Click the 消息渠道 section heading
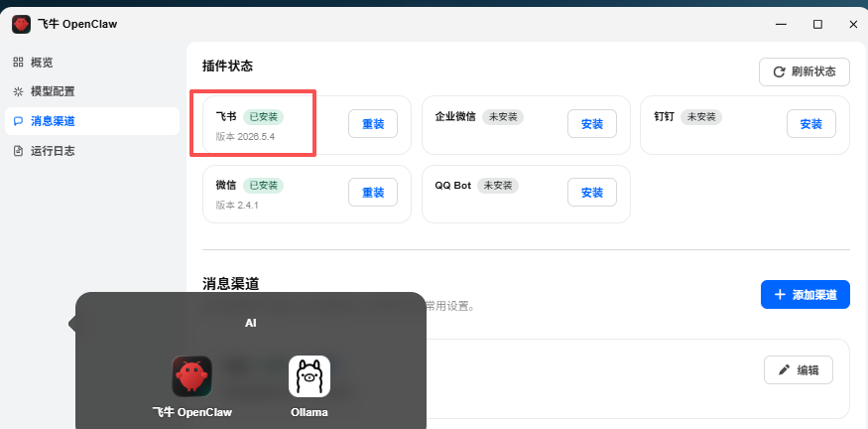The image size is (868, 429). (231, 284)
